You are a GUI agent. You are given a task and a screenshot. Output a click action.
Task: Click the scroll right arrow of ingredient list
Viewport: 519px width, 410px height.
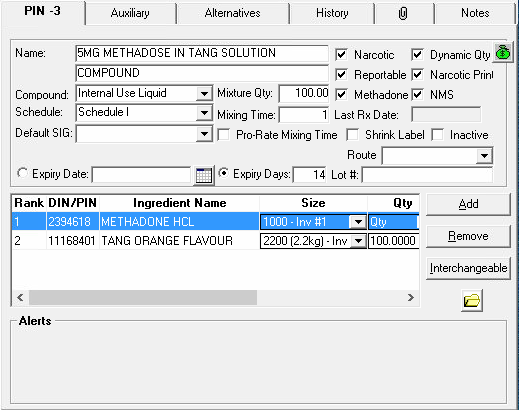pos(411,297)
